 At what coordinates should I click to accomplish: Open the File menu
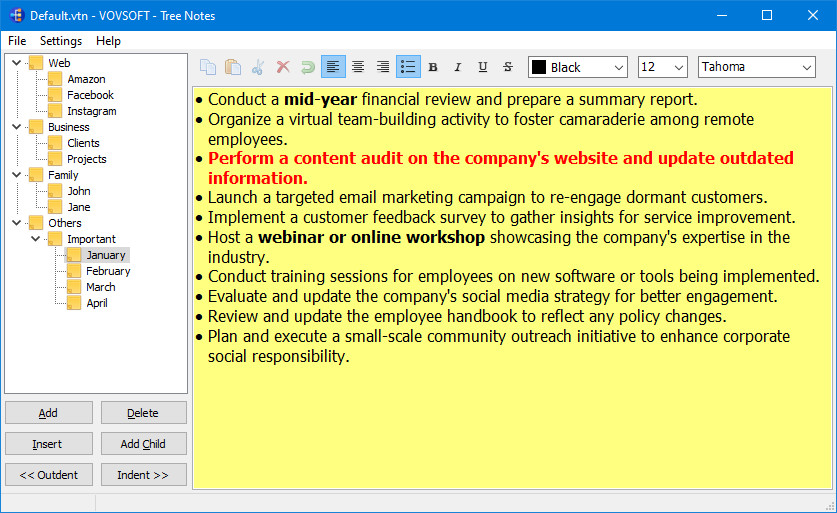[x=17, y=41]
